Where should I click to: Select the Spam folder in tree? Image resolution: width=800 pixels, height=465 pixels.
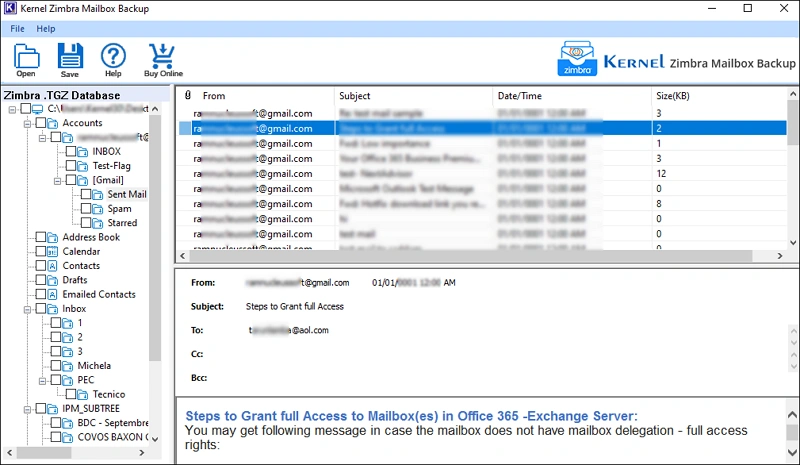point(119,209)
